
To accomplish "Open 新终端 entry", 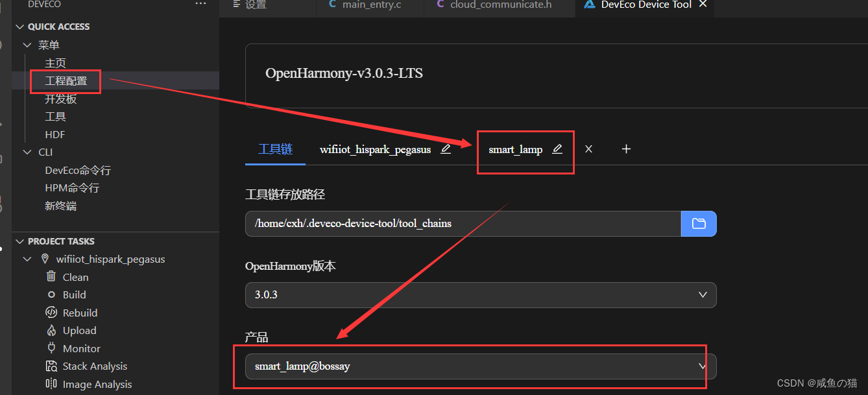I will pos(60,206).
